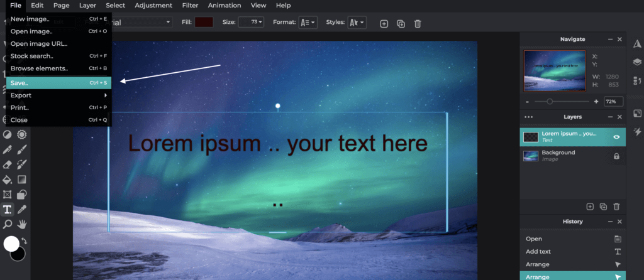Open the Edit menu

(x=37, y=5)
